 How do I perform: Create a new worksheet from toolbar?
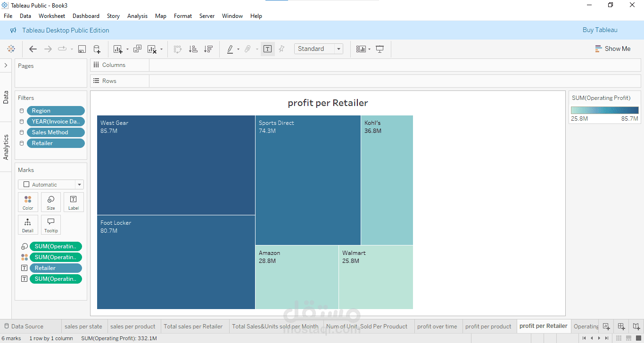tap(118, 49)
